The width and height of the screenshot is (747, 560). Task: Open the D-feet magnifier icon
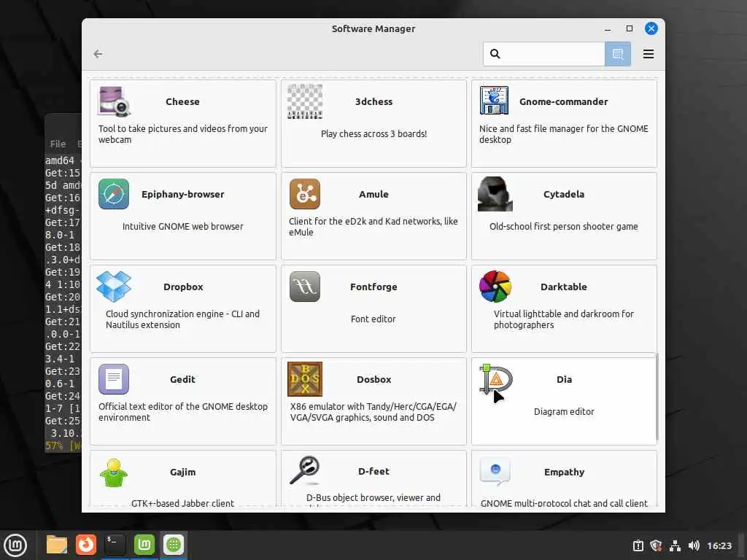tap(305, 470)
